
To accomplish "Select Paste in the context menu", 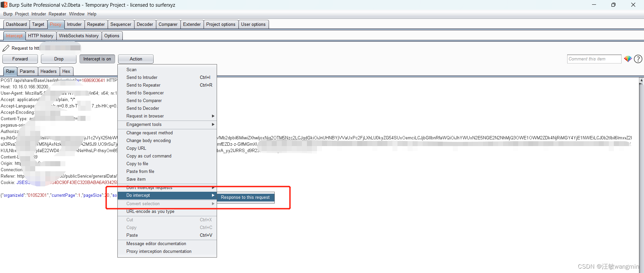I will point(167,235).
